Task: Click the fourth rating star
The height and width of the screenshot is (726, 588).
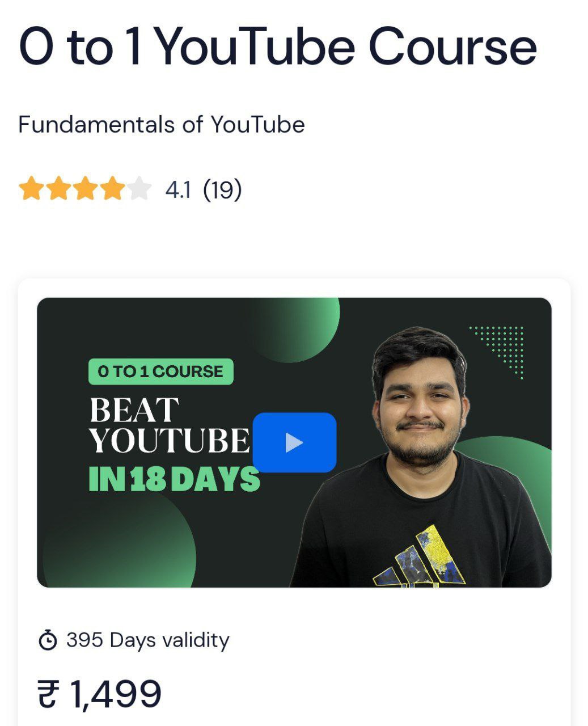Action: pyautogui.click(x=112, y=189)
